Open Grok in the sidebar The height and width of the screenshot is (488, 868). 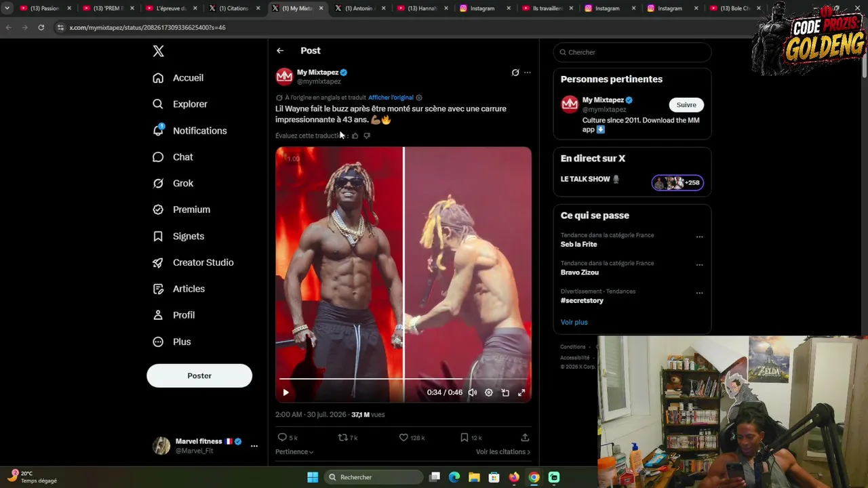click(173, 184)
